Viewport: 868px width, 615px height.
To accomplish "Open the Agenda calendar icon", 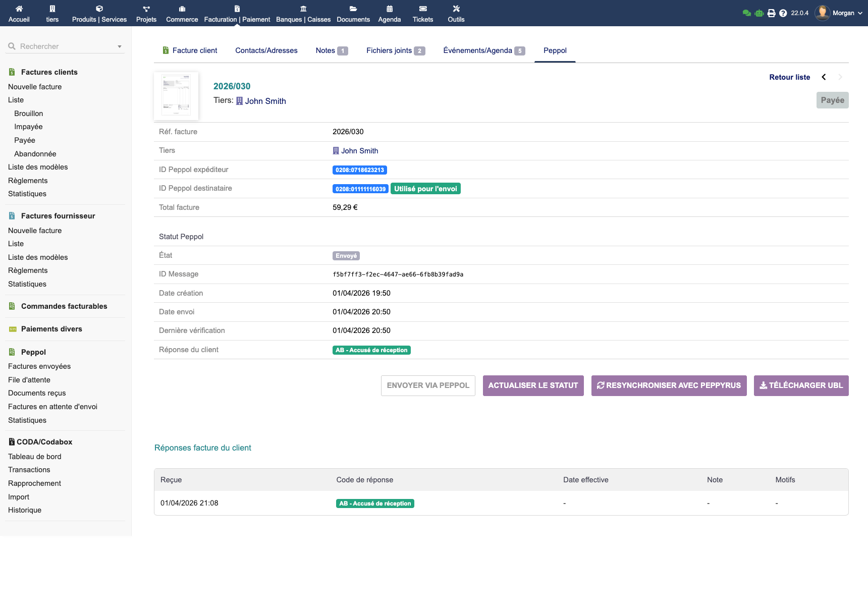I will click(390, 9).
